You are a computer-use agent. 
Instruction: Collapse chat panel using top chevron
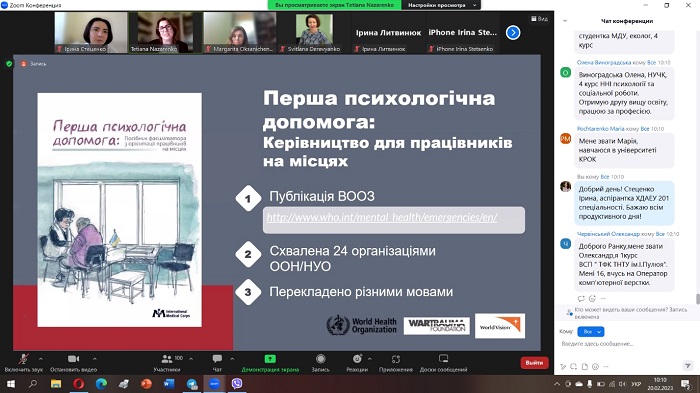coord(565,21)
